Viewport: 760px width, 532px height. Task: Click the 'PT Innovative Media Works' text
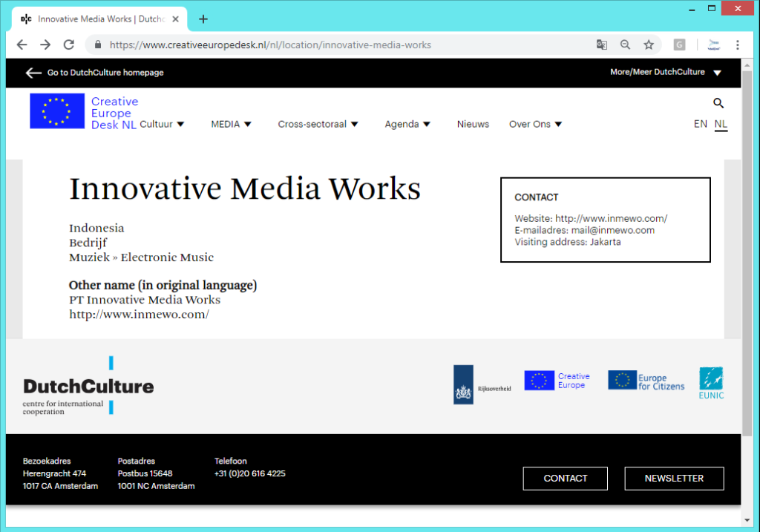145,300
